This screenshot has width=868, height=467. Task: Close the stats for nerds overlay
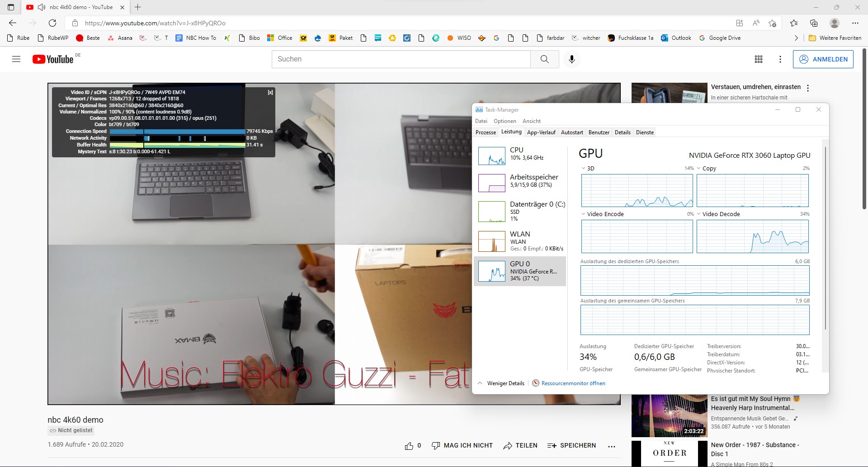(x=270, y=92)
